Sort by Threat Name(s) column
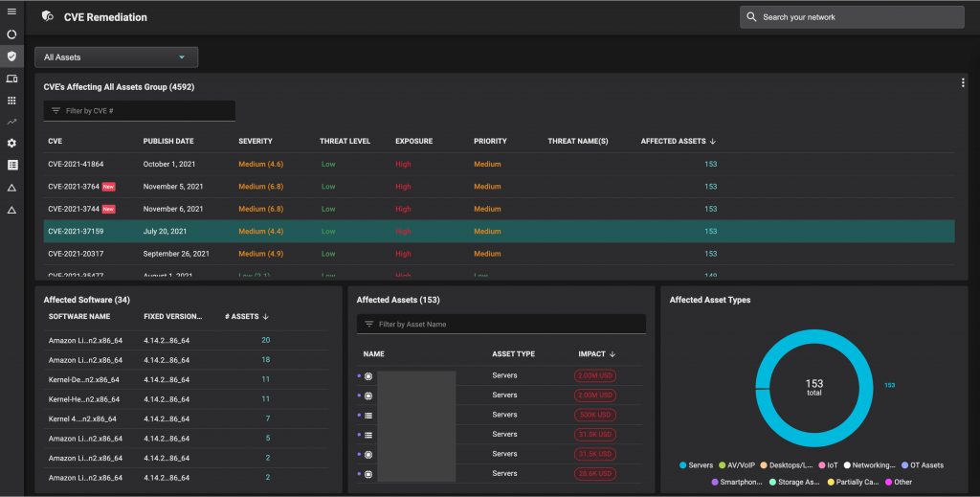 coord(577,142)
